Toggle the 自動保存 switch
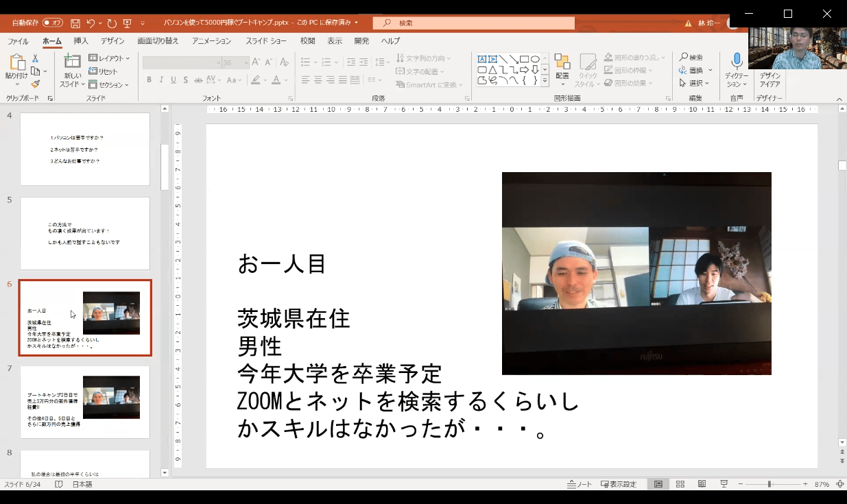The image size is (847, 504). [52, 23]
